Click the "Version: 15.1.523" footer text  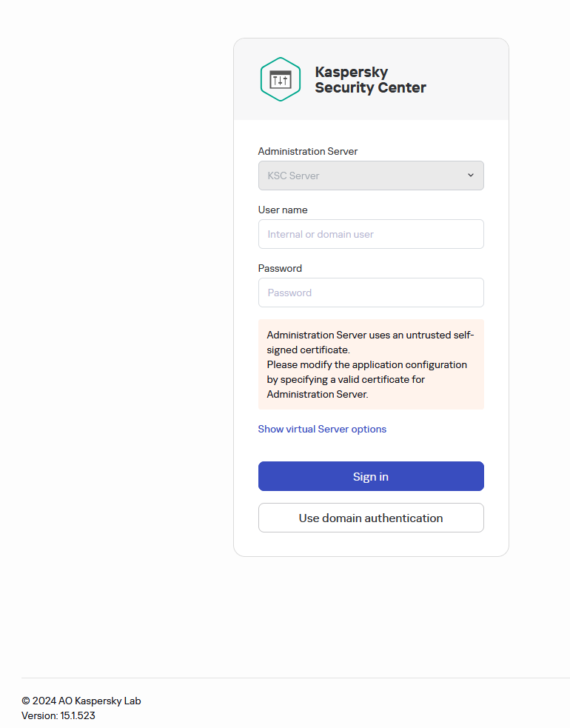[58, 716]
